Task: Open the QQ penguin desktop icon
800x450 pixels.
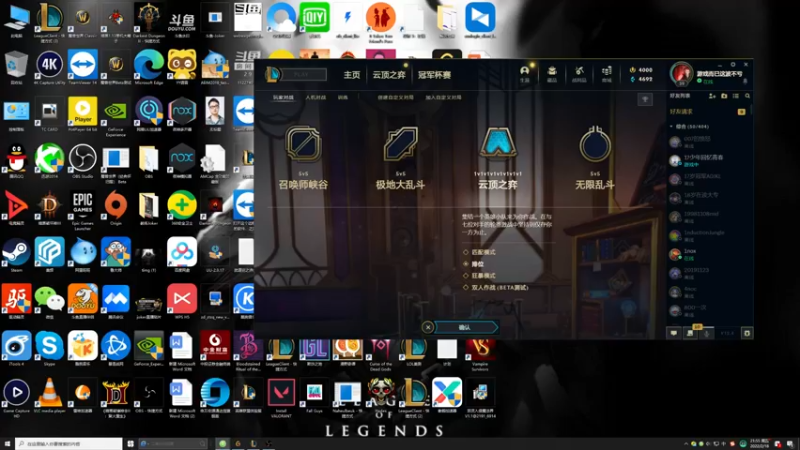Action: (x=16, y=161)
